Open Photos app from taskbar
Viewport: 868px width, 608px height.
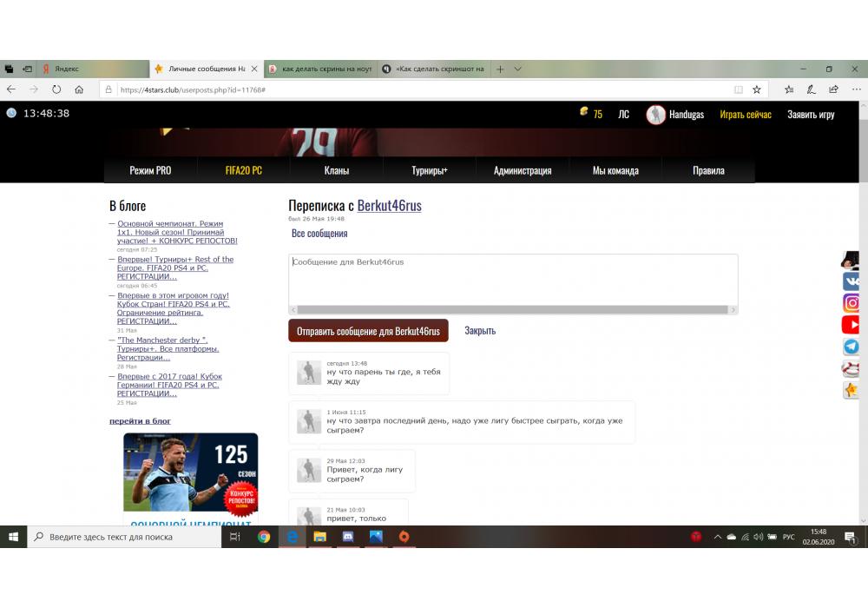click(x=376, y=537)
